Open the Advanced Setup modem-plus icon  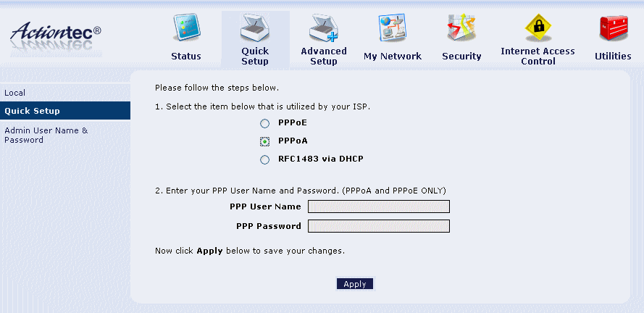324,28
